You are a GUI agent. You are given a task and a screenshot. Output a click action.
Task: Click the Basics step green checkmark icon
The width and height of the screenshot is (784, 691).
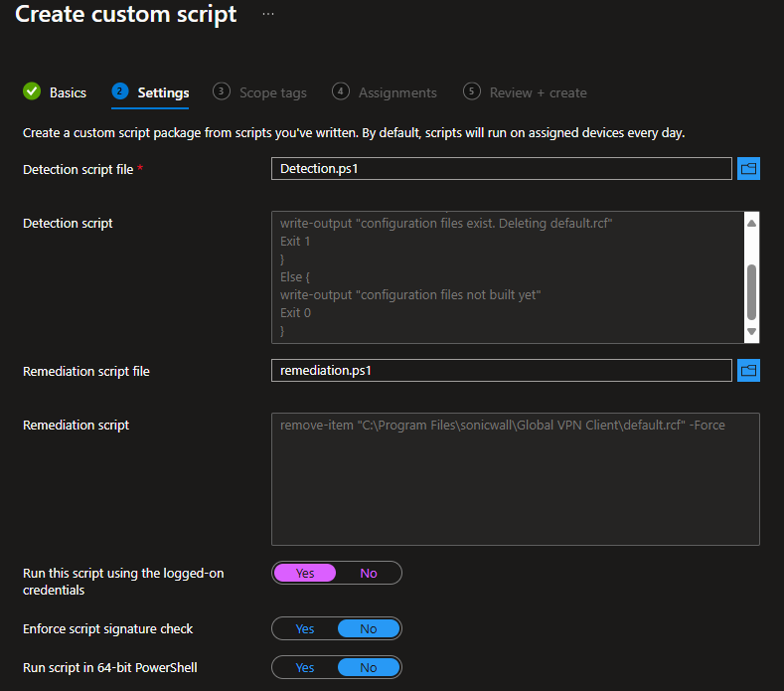pos(32,91)
